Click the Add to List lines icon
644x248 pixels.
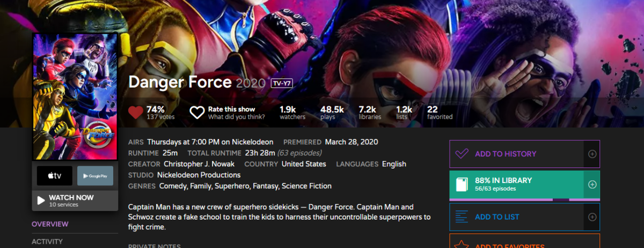click(462, 217)
